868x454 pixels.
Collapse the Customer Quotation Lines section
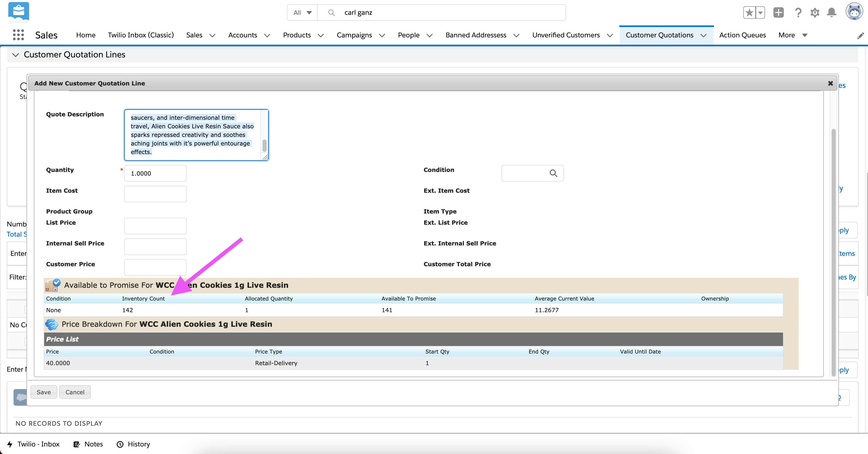[x=16, y=55]
